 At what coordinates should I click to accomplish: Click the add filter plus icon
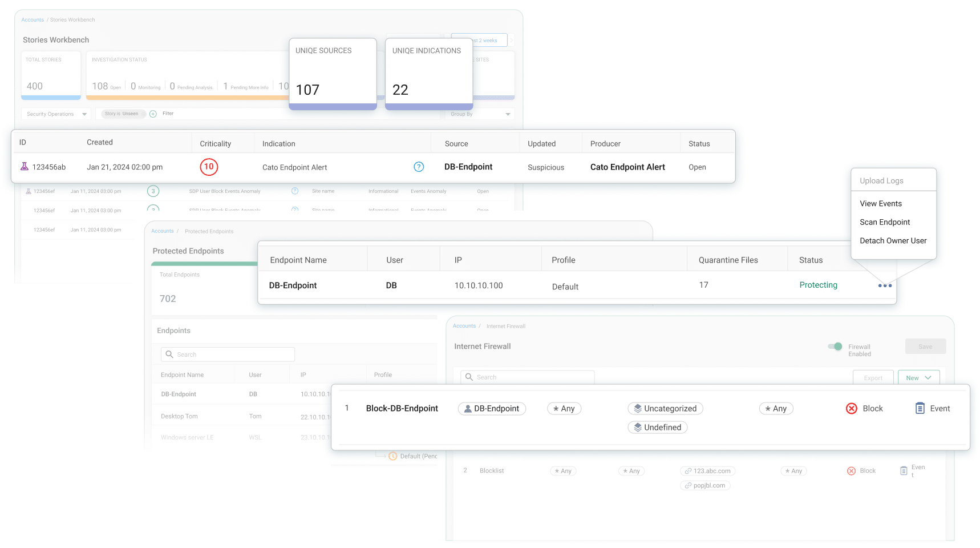click(153, 114)
